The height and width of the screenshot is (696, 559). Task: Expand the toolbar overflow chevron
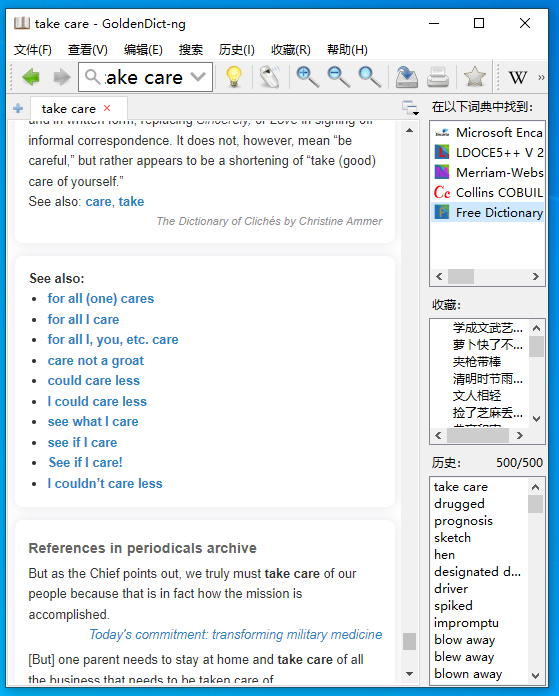point(541,77)
